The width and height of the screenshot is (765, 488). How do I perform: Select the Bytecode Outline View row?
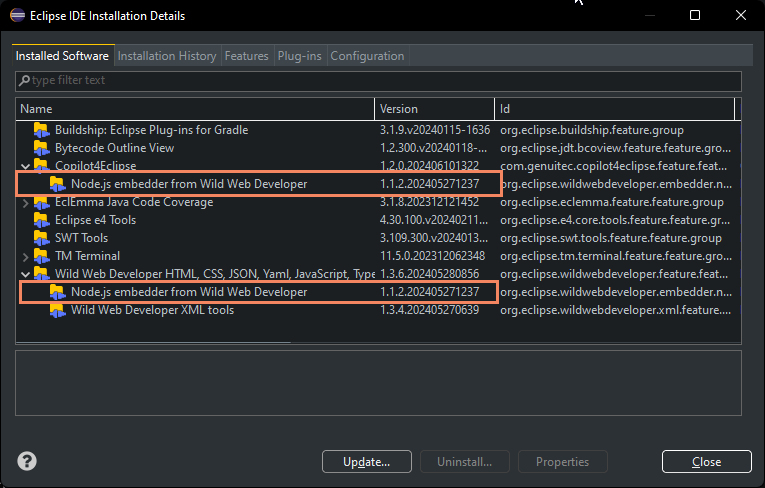tap(378, 148)
